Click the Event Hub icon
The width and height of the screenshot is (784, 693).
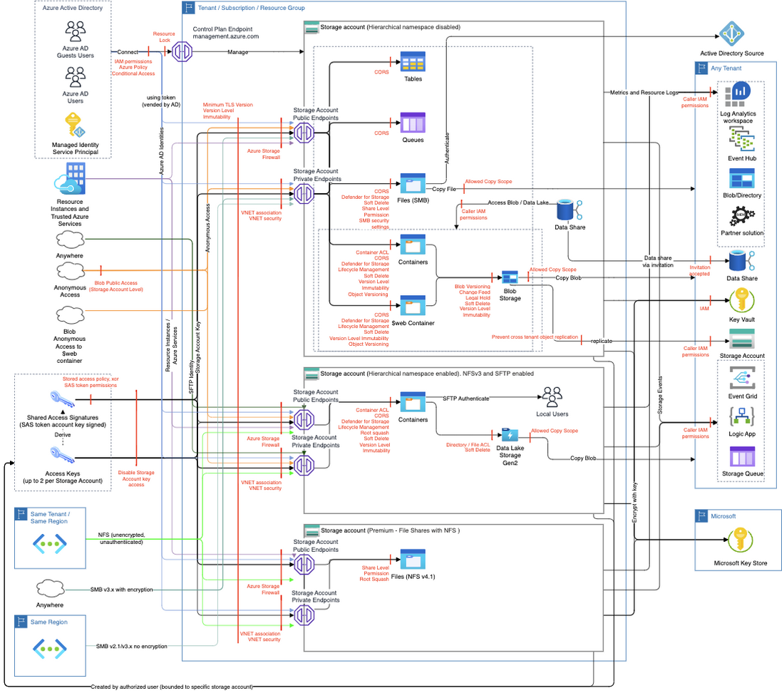742,139
